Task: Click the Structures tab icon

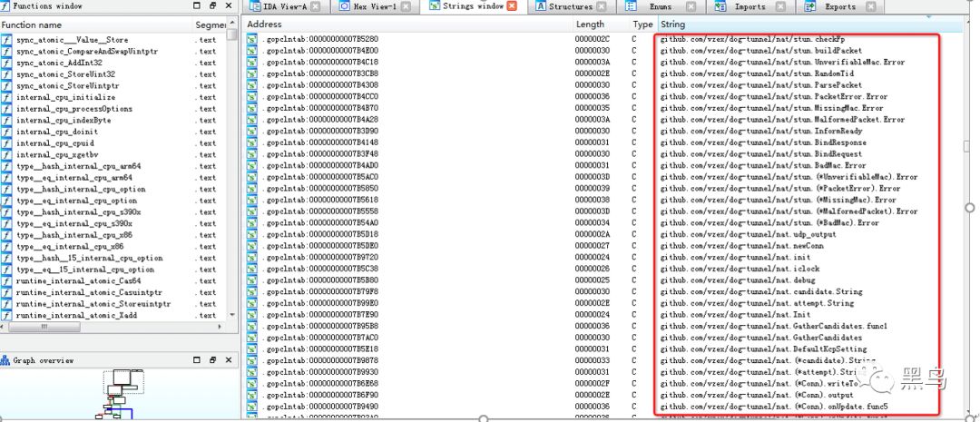Action: (540, 6)
